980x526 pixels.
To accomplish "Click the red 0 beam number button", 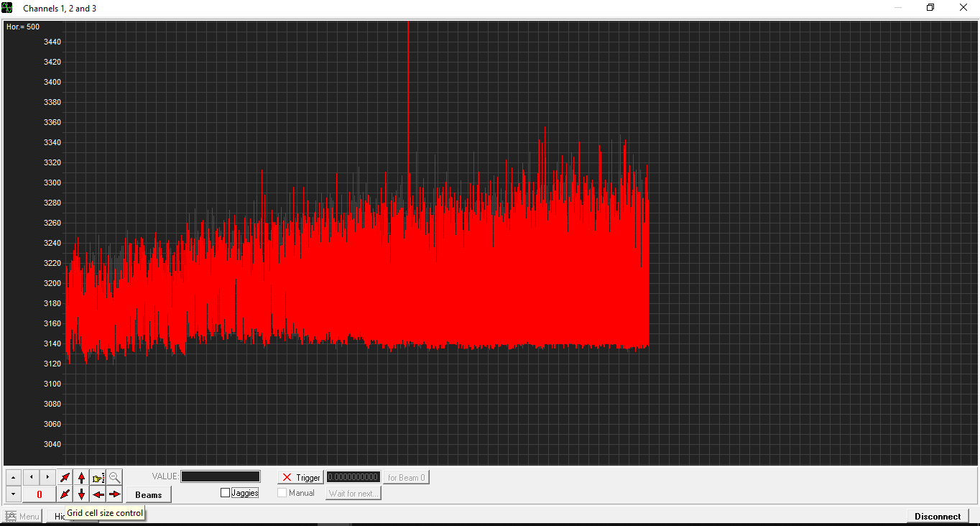I will (x=40, y=494).
